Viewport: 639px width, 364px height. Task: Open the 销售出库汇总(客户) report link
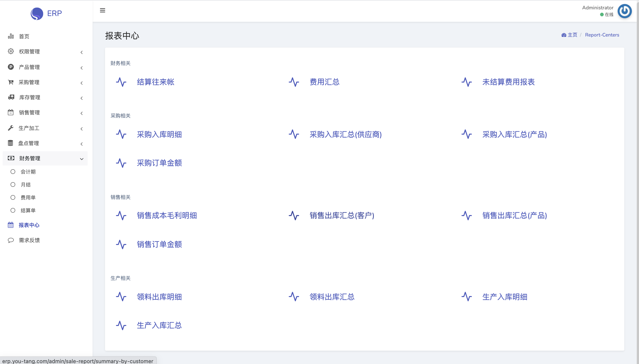click(342, 216)
